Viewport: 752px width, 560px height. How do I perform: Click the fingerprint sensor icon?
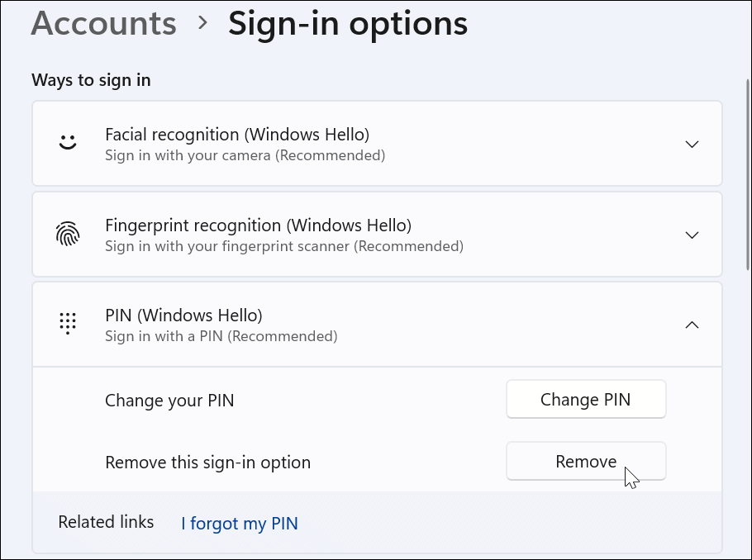(x=69, y=233)
